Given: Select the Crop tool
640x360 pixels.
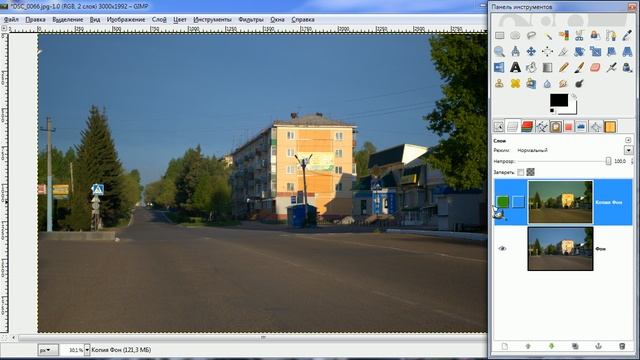Looking at the screenshot, I should click(x=564, y=51).
